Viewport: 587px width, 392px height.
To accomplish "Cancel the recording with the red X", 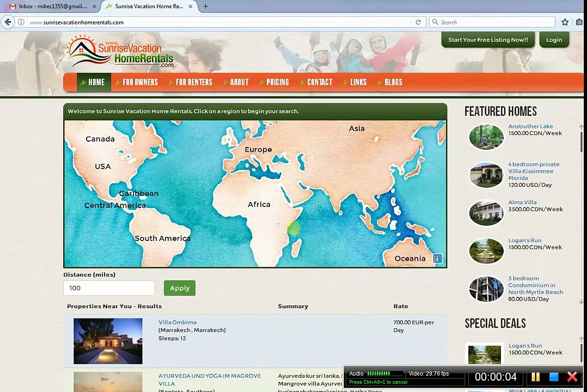I will pyautogui.click(x=572, y=377).
